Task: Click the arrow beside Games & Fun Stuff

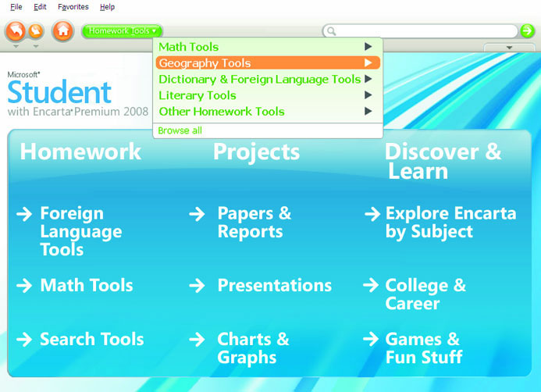Action: (371, 339)
